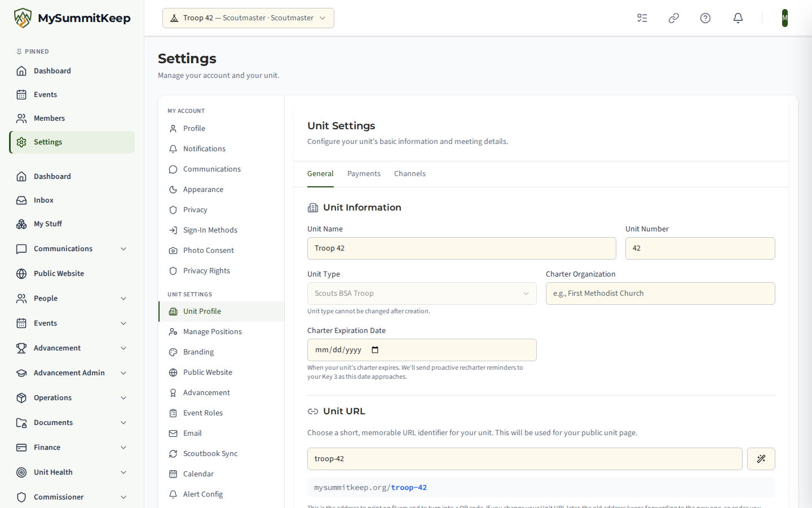This screenshot has width=812, height=508.
Task: Switch to the Channels tab
Action: 410,174
